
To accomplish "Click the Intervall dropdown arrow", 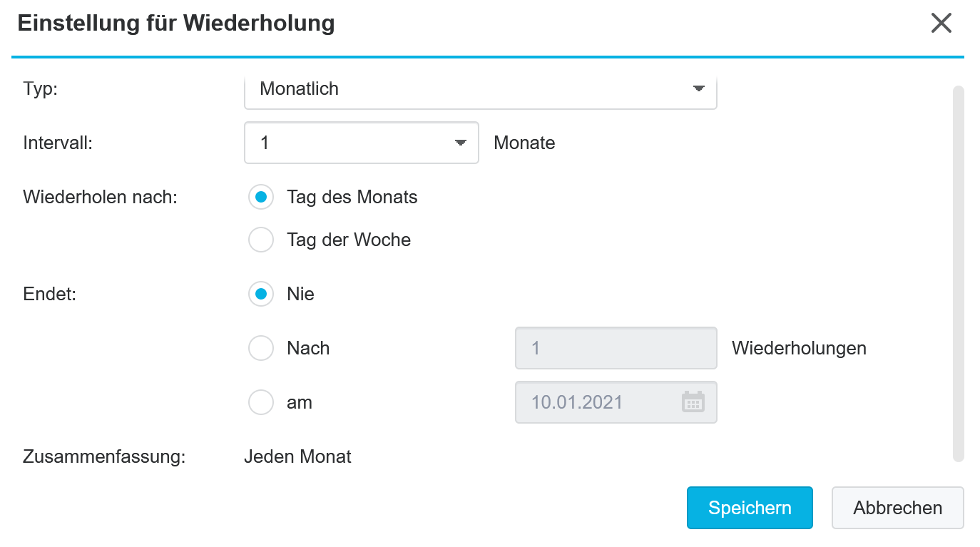I will 461,143.
